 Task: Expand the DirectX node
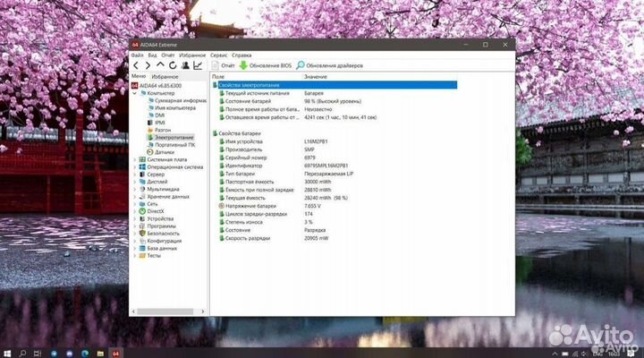pyautogui.click(x=134, y=211)
